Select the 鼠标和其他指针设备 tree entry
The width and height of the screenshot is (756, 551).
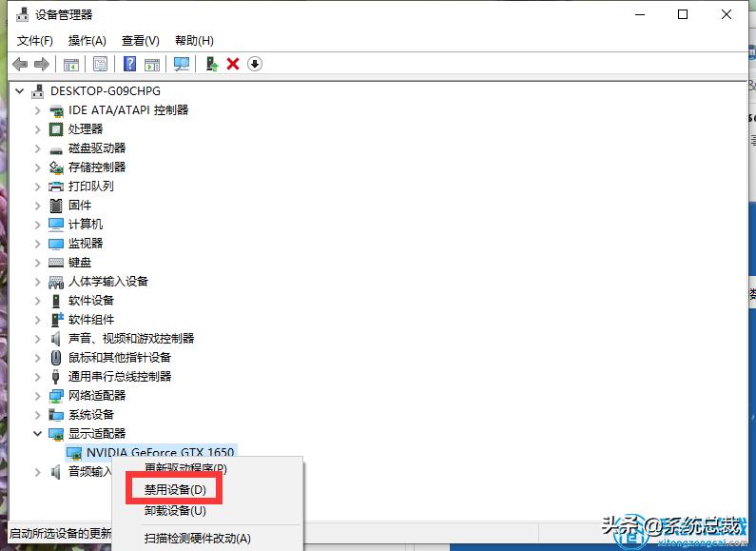120,358
